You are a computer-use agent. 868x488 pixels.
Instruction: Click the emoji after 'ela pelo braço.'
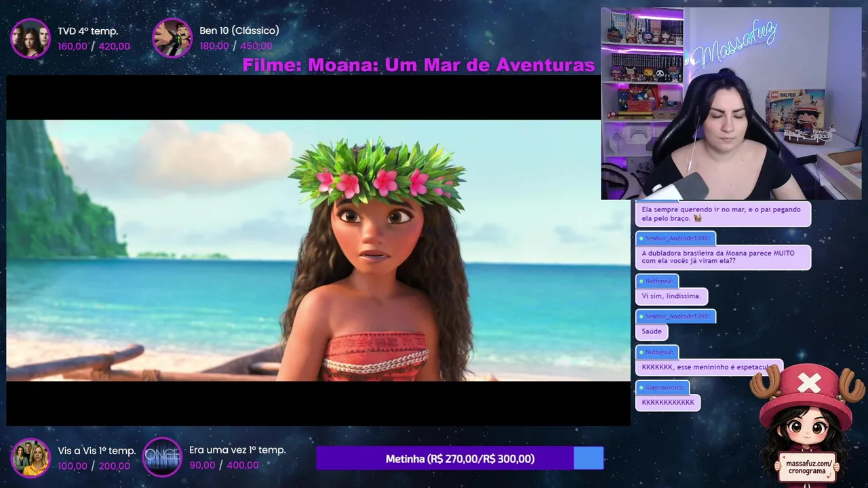pyautogui.click(x=698, y=218)
